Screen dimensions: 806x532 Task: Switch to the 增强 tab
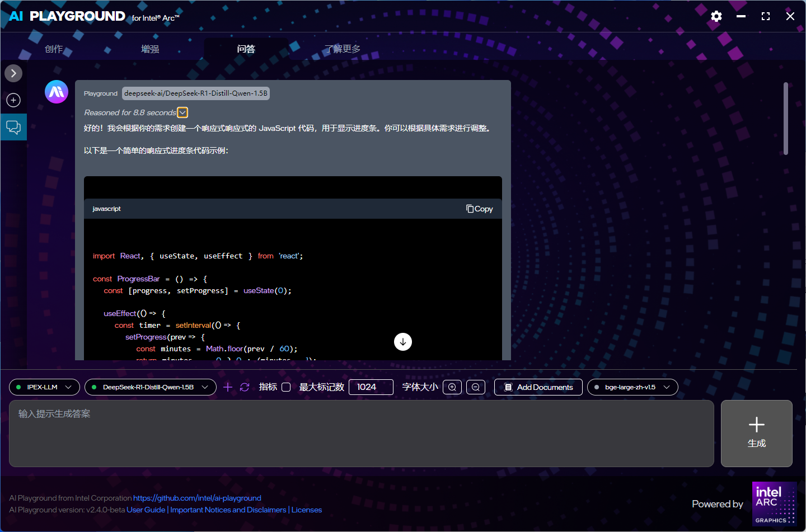[150, 49]
